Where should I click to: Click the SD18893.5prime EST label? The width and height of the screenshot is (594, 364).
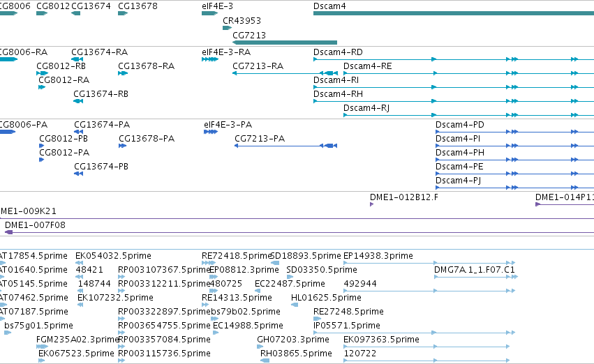pyautogui.click(x=305, y=256)
